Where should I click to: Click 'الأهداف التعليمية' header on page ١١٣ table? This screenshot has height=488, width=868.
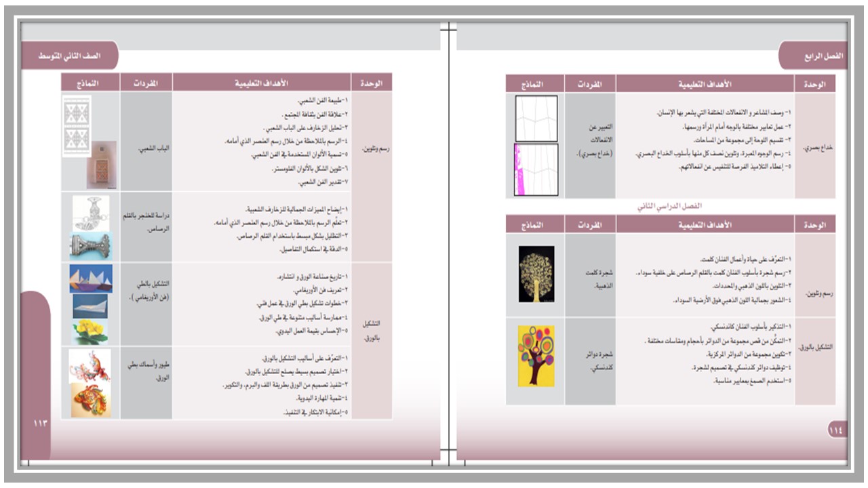[262, 83]
